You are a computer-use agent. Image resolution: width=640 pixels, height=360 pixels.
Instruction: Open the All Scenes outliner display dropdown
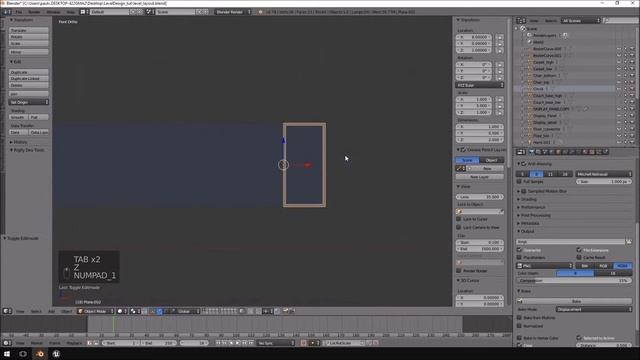click(580, 20)
